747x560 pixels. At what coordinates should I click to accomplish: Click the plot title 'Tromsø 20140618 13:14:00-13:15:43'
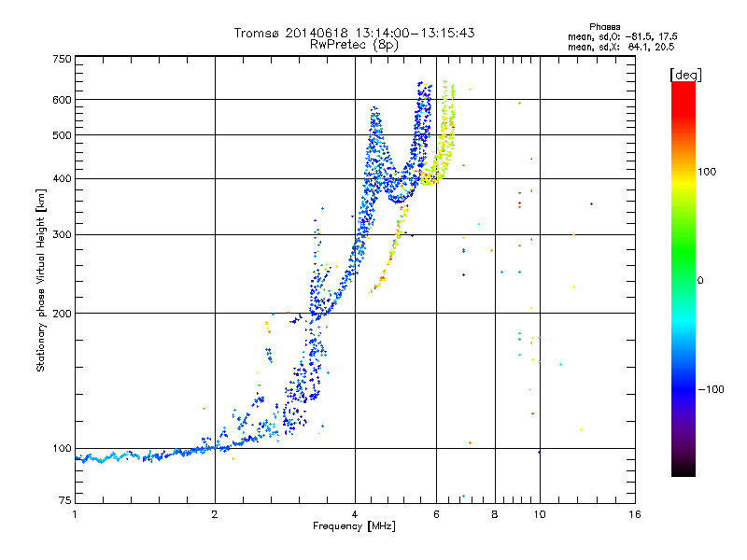tap(355, 33)
